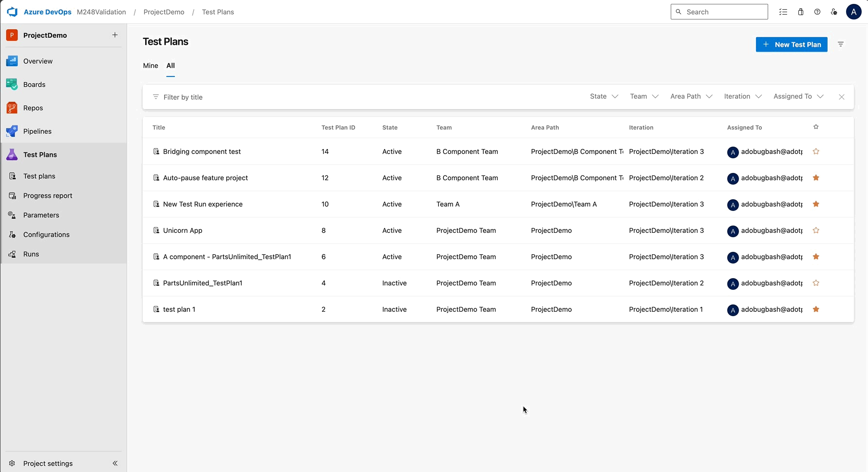Switch to the Mine tab
The image size is (868, 472).
(x=150, y=65)
